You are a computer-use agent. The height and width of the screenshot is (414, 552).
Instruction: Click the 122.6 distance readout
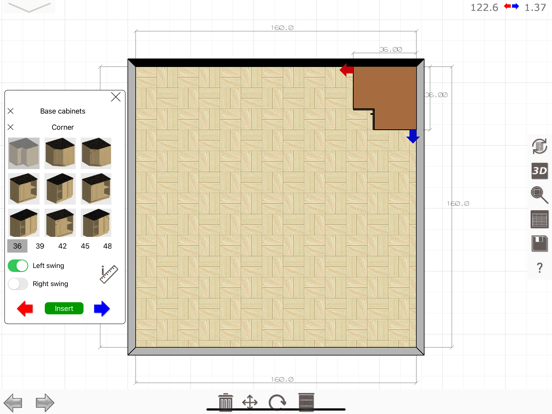pyautogui.click(x=484, y=7)
